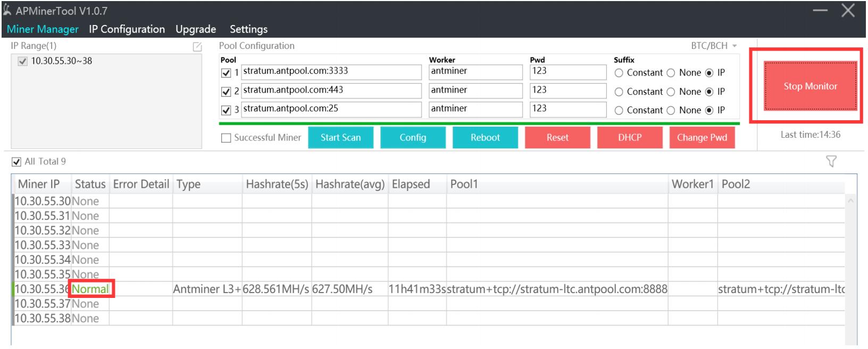Viewport: 868px width, 349px height.
Task: Sort by the Hashrate(avg) column header
Action: pyautogui.click(x=349, y=184)
